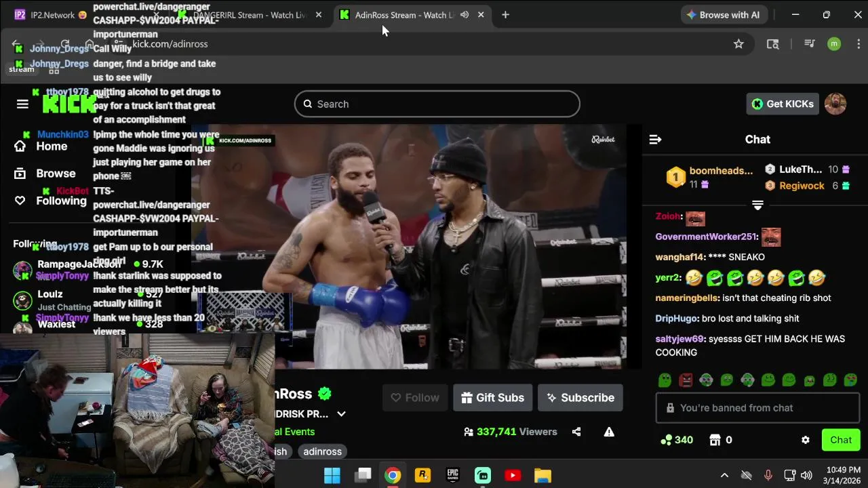Click the Get KICKs button

coord(783,104)
